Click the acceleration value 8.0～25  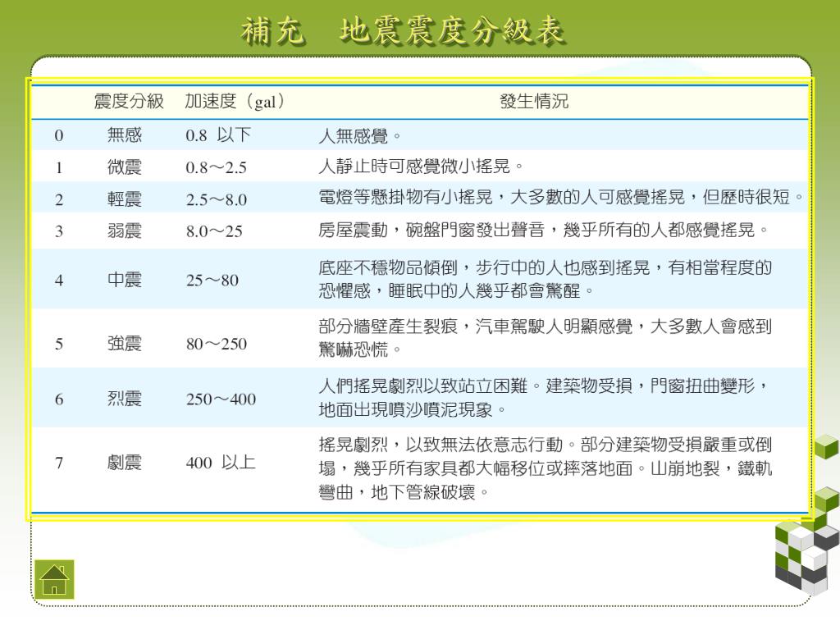point(214,231)
